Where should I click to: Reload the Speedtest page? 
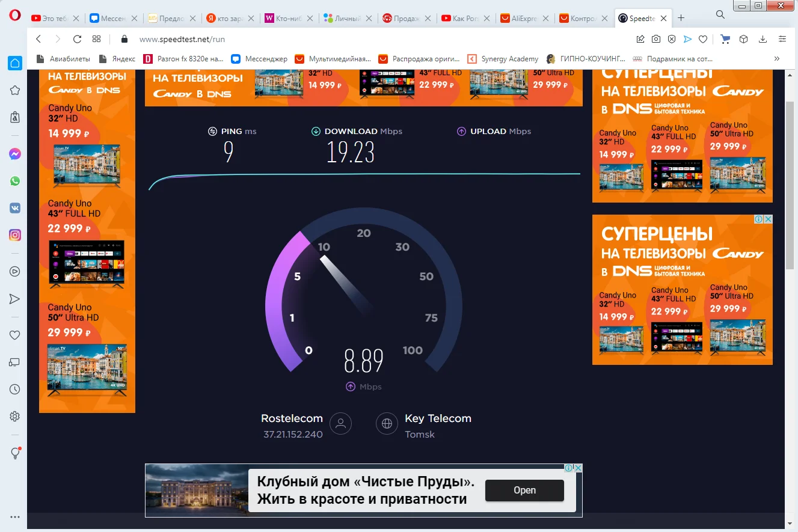pyautogui.click(x=77, y=39)
